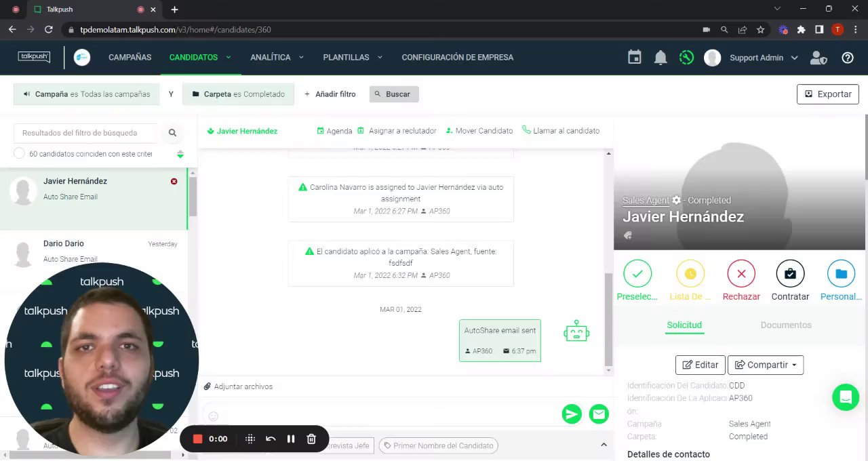
Task: Click the user security shield icon
Action: tap(818, 58)
